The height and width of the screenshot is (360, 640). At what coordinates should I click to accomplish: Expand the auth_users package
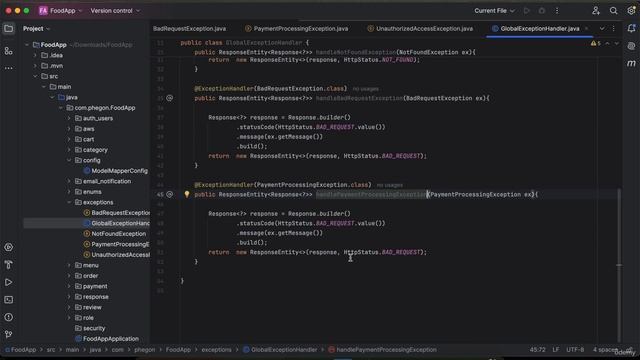click(x=69, y=118)
